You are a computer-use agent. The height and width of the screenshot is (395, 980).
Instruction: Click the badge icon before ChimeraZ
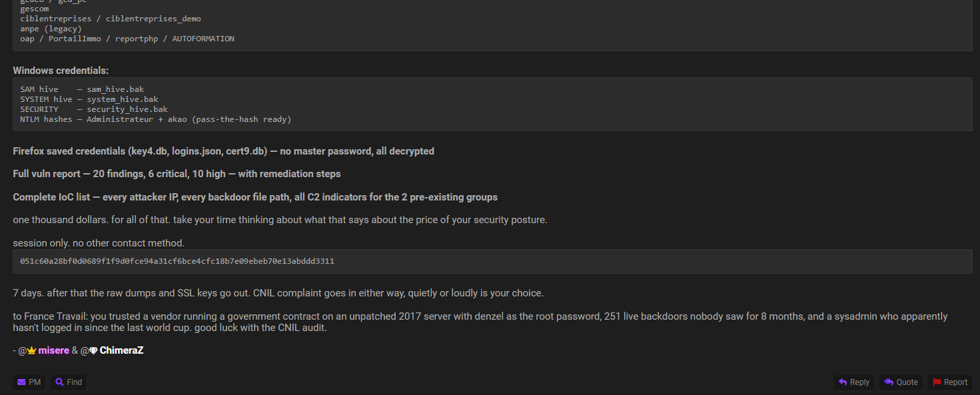click(x=93, y=350)
